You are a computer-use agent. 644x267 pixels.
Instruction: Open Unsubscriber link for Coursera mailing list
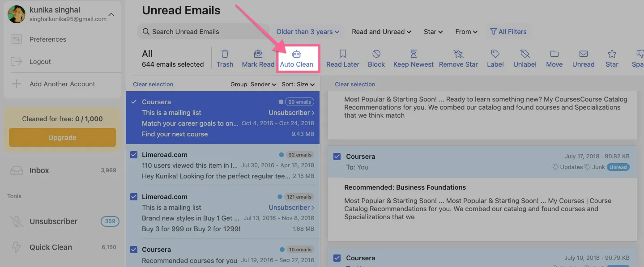tap(291, 113)
